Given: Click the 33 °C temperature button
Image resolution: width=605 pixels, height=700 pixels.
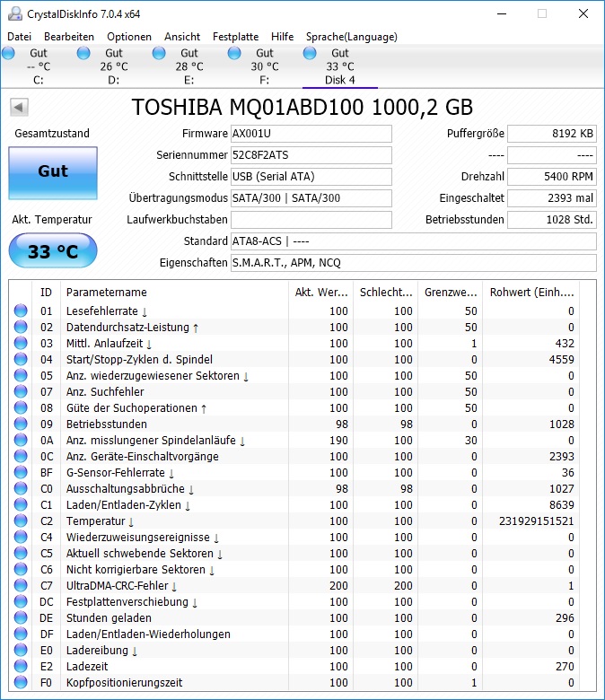Looking at the screenshot, I should pyautogui.click(x=53, y=251).
